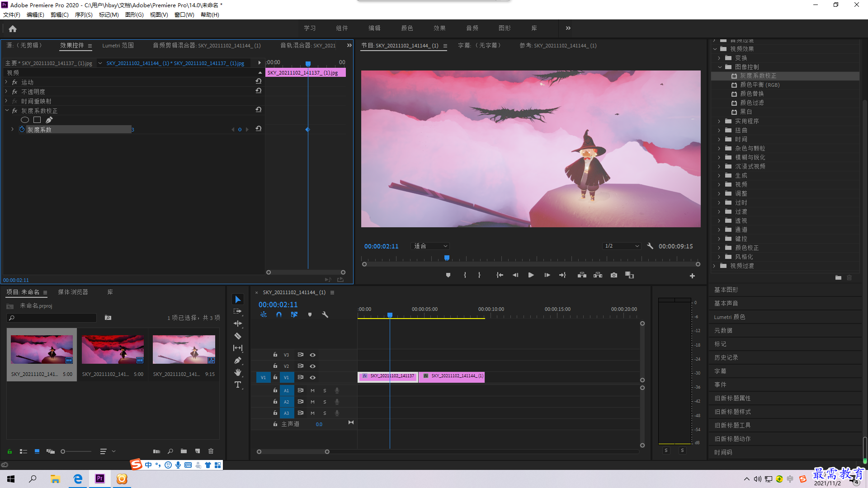This screenshot has height=488, width=868.
Task: Open the 文件(F) menu
Action: pos(12,15)
